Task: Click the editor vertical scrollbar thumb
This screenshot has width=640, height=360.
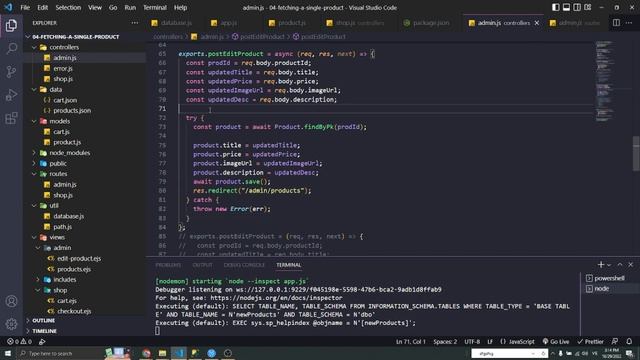Action: 636,153
